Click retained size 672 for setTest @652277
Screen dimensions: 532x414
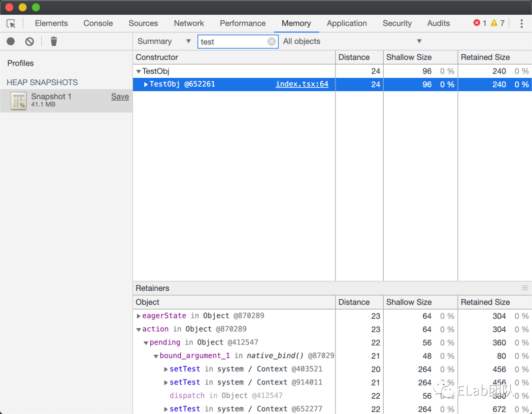tap(499, 409)
